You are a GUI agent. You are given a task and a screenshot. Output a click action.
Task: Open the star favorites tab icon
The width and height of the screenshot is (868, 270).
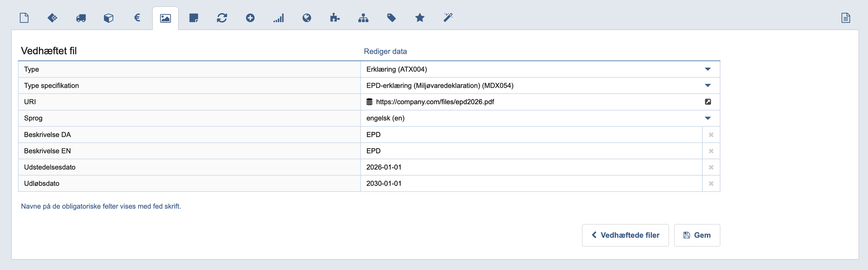point(420,18)
